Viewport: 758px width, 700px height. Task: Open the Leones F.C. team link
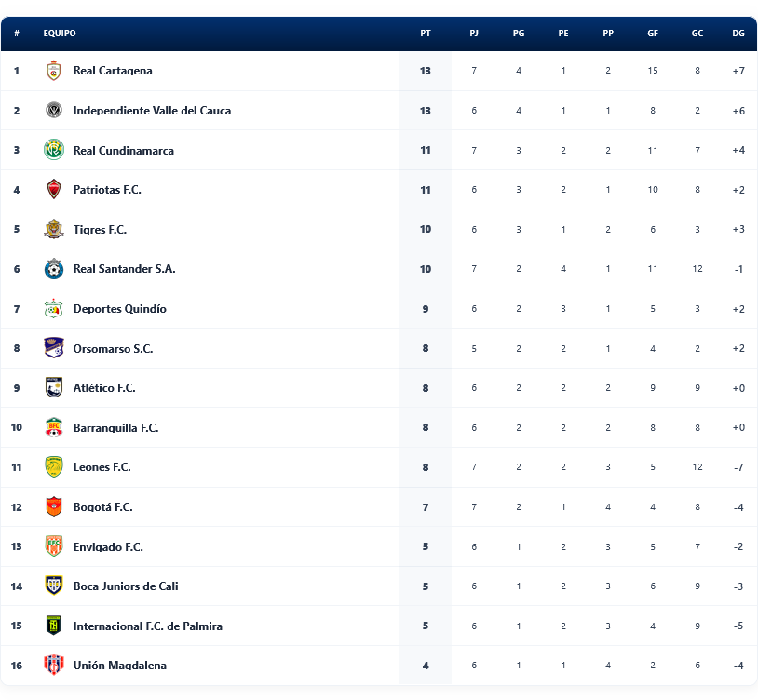(102, 467)
